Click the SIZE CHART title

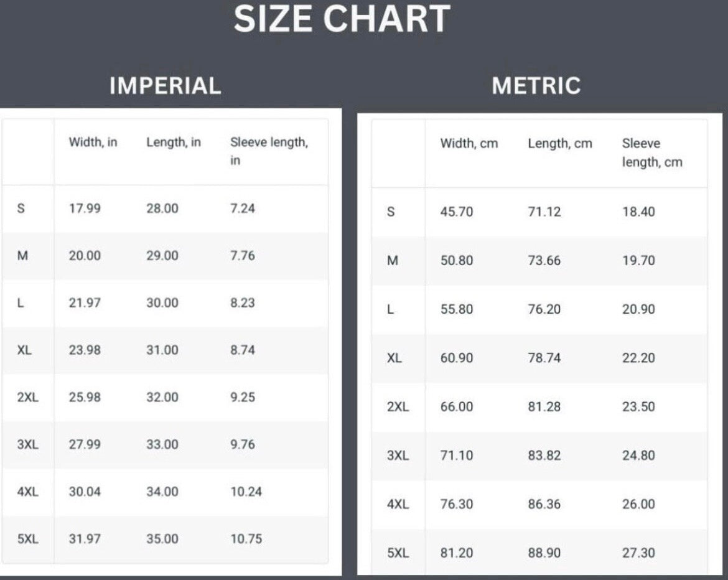click(342, 19)
